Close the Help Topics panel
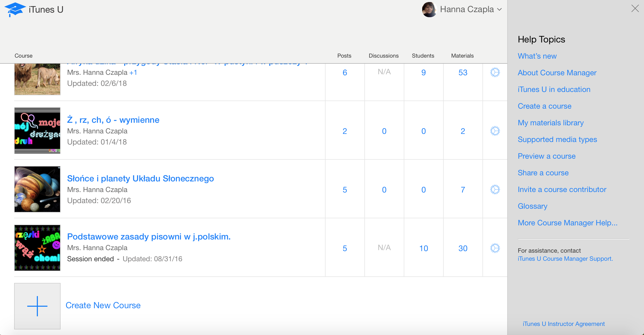Viewport: 644px width, 335px height. pyautogui.click(x=635, y=9)
